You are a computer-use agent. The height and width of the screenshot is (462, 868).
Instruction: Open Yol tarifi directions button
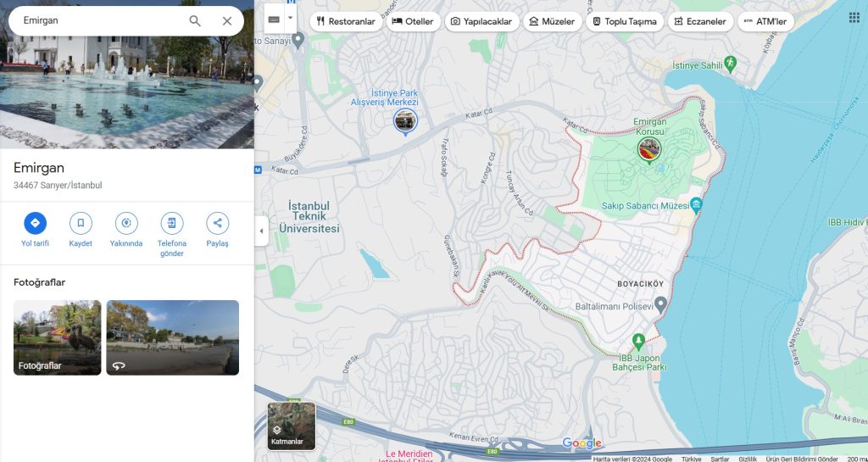(36, 223)
